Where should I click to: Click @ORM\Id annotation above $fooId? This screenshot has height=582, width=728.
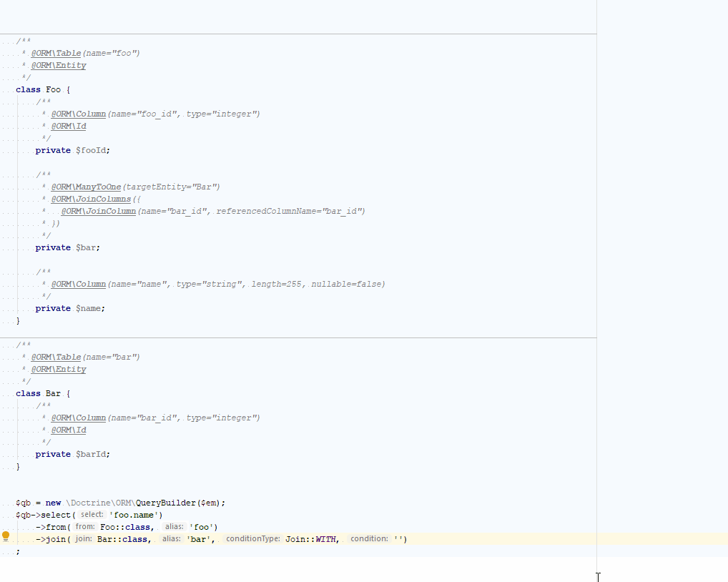[x=69, y=127]
